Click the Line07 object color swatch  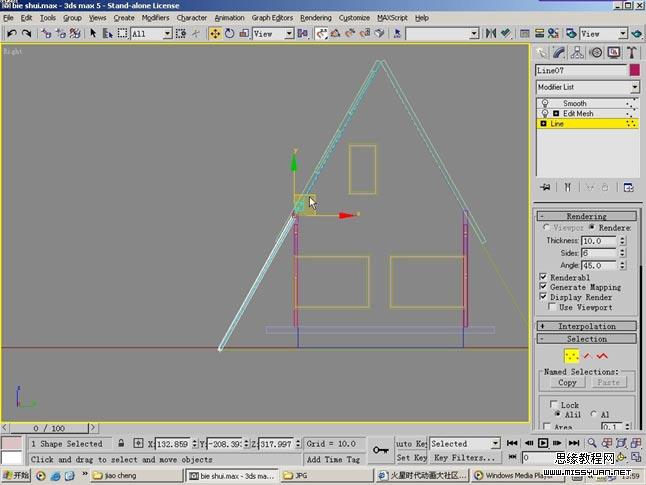(634, 70)
